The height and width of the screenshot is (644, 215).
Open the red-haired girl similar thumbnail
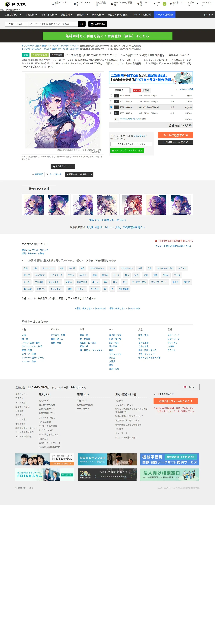coord(132,205)
